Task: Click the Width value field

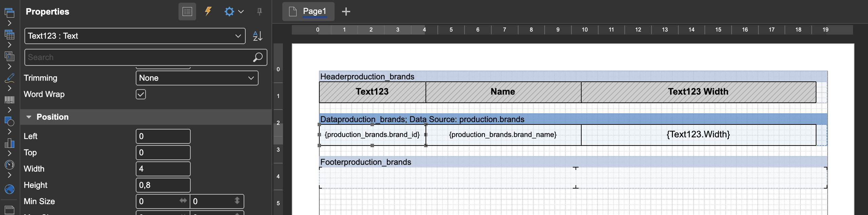Action: [163, 169]
